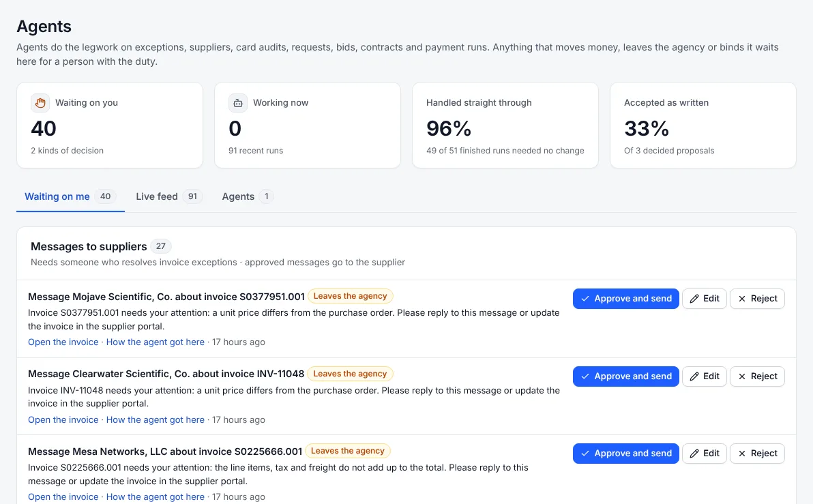Switch to the Agents tab
The width and height of the screenshot is (813, 504).
point(248,196)
